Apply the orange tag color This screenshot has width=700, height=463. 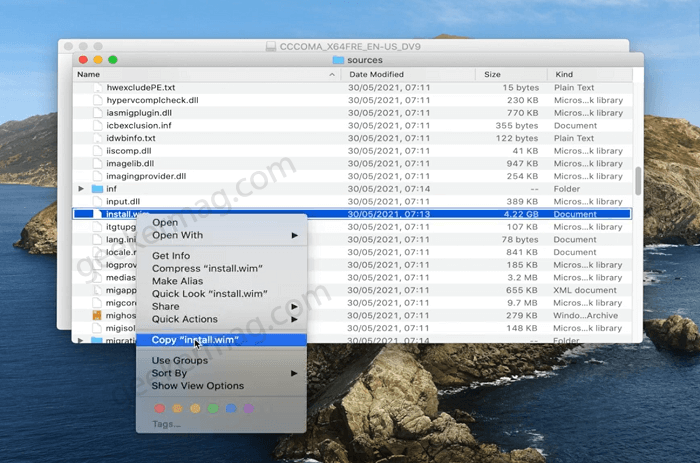pos(177,409)
